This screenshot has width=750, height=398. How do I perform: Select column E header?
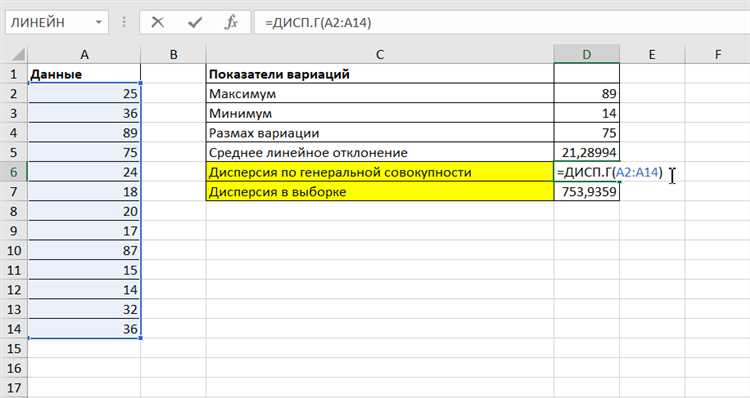point(652,55)
